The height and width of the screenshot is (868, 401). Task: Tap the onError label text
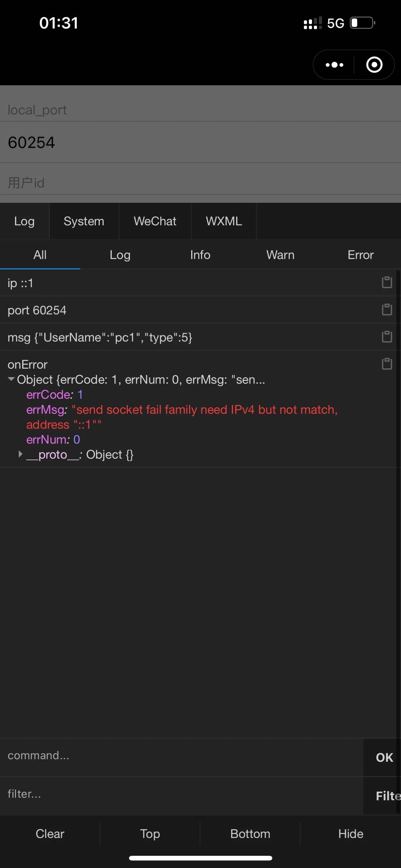28,365
